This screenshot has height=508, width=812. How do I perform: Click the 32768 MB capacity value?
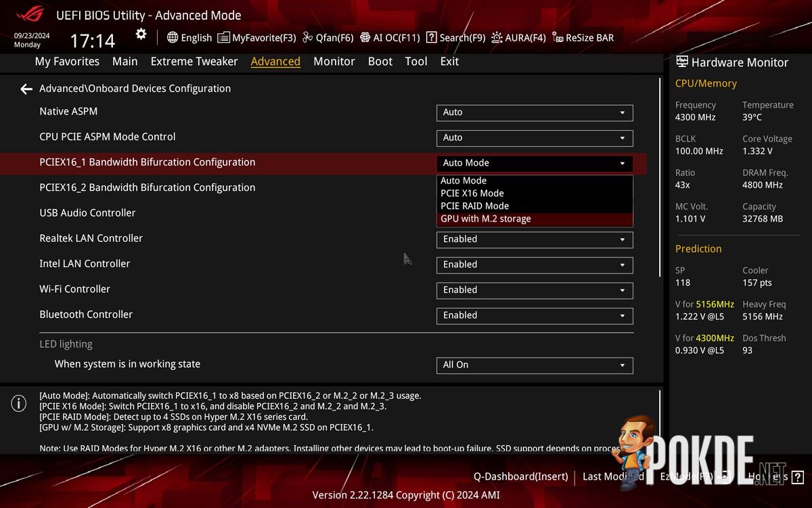pyautogui.click(x=763, y=219)
